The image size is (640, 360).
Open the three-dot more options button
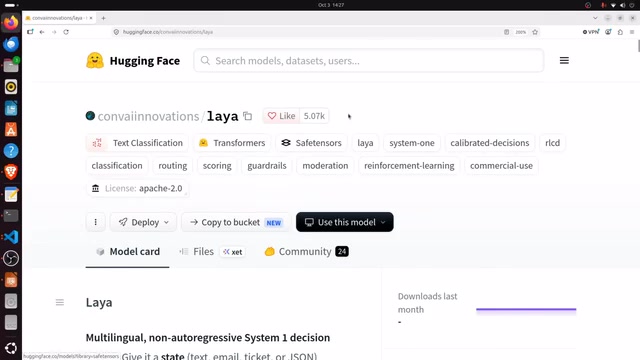96,222
